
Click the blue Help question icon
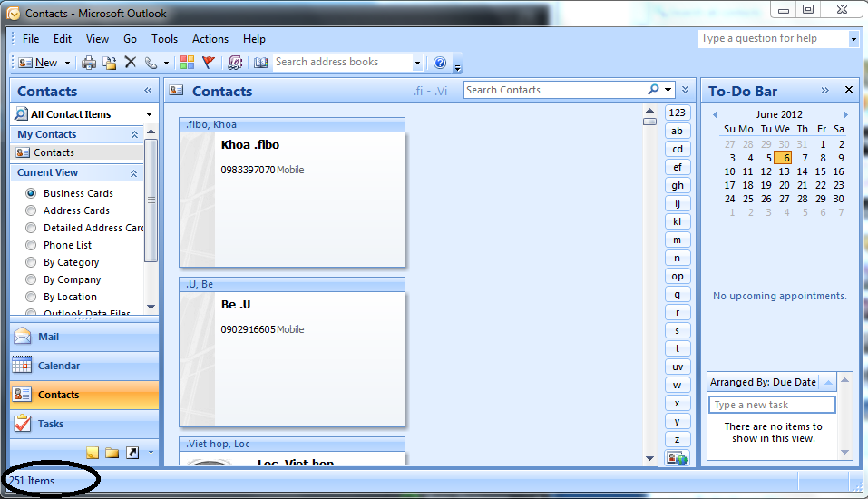point(440,63)
